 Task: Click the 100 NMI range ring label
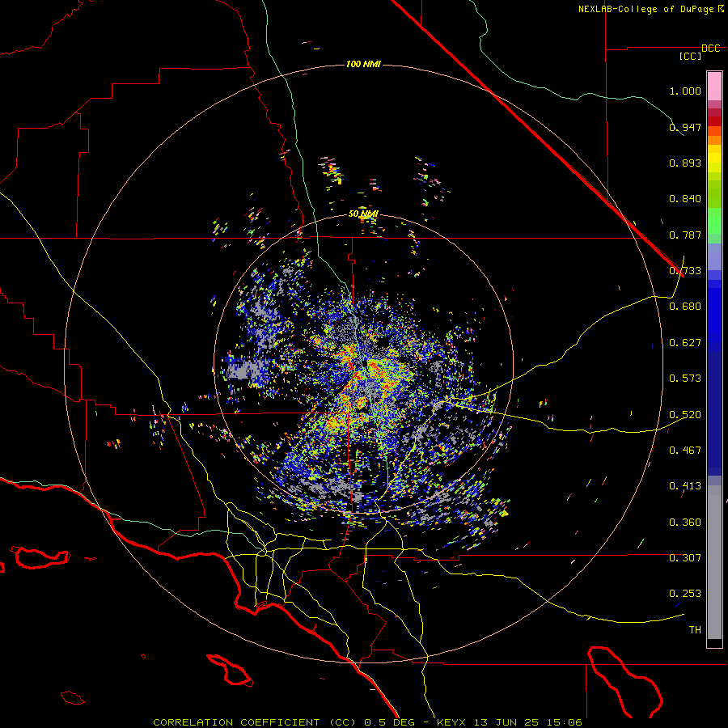pyautogui.click(x=363, y=64)
